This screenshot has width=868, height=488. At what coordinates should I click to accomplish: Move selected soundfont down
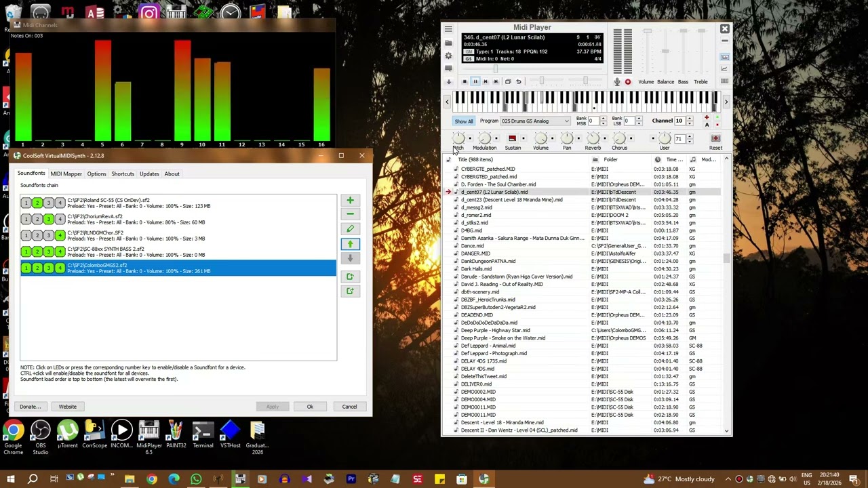tap(350, 258)
